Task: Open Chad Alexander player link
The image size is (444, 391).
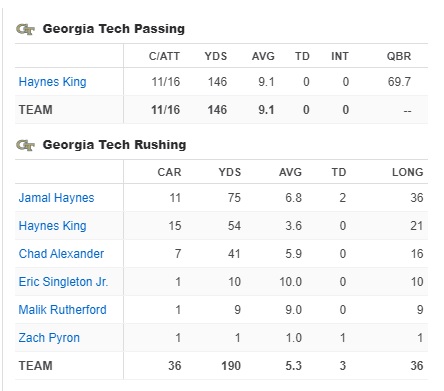Action: [61, 254]
